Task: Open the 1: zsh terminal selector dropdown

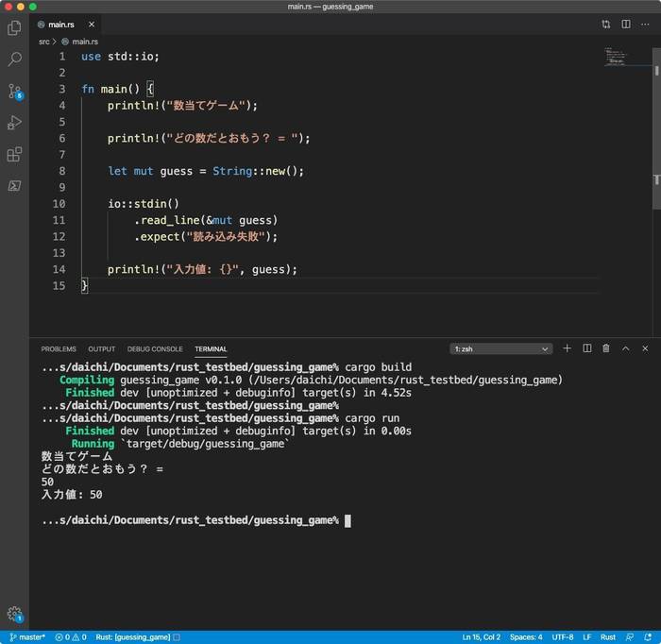Action: pos(500,349)
